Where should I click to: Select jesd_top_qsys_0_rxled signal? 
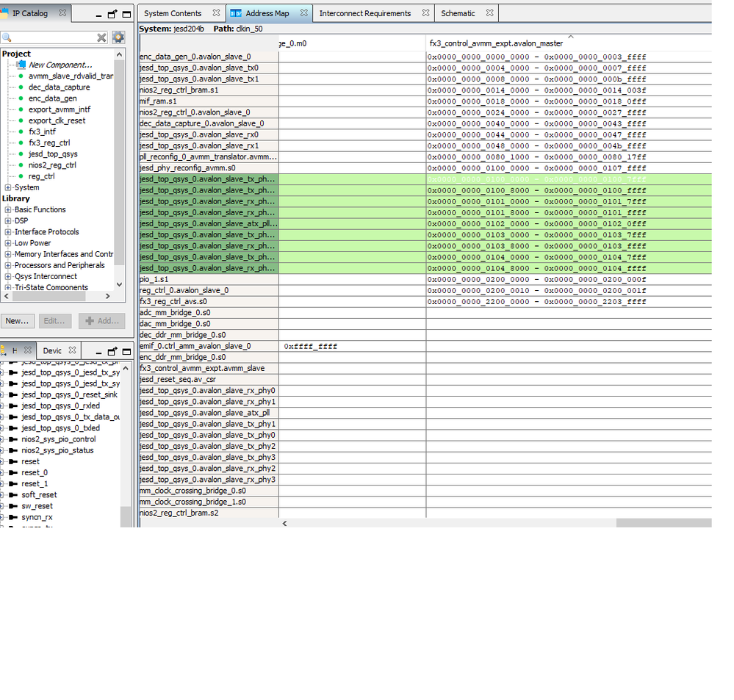coord(60,405)
